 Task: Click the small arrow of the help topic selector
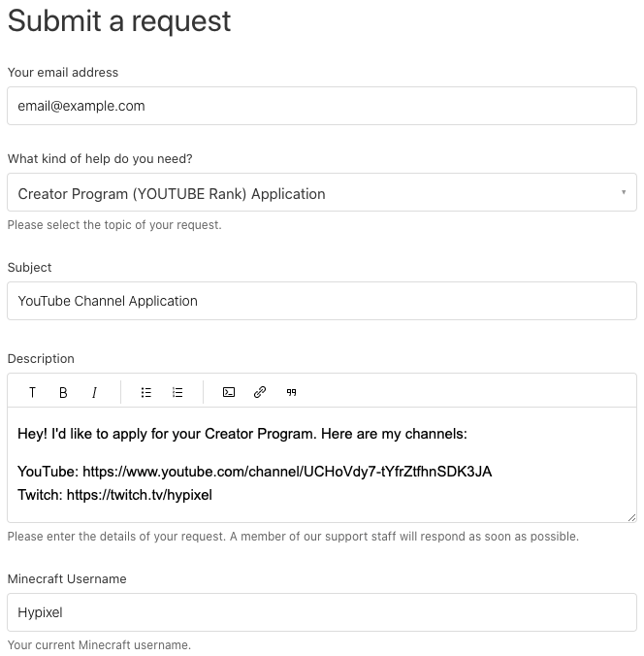624,192
